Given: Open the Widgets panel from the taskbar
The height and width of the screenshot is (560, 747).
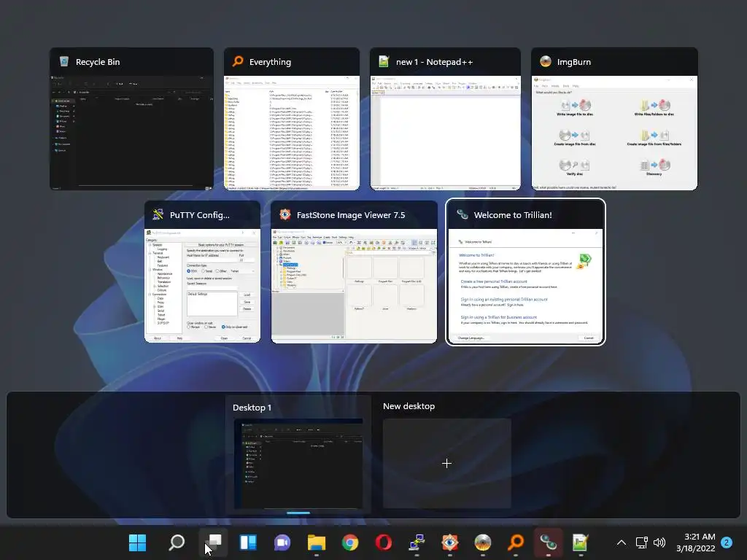Looking at the screenshot, I should click(248, 542).
